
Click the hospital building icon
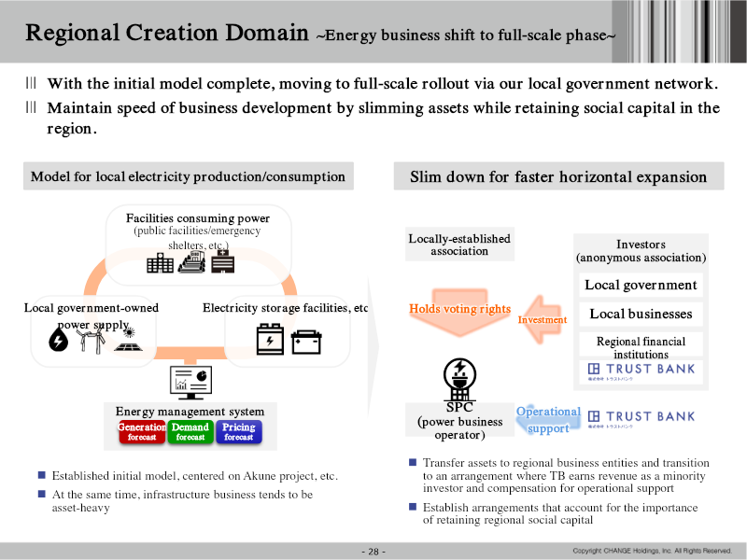pyautogui.click(x=222, y=261)
